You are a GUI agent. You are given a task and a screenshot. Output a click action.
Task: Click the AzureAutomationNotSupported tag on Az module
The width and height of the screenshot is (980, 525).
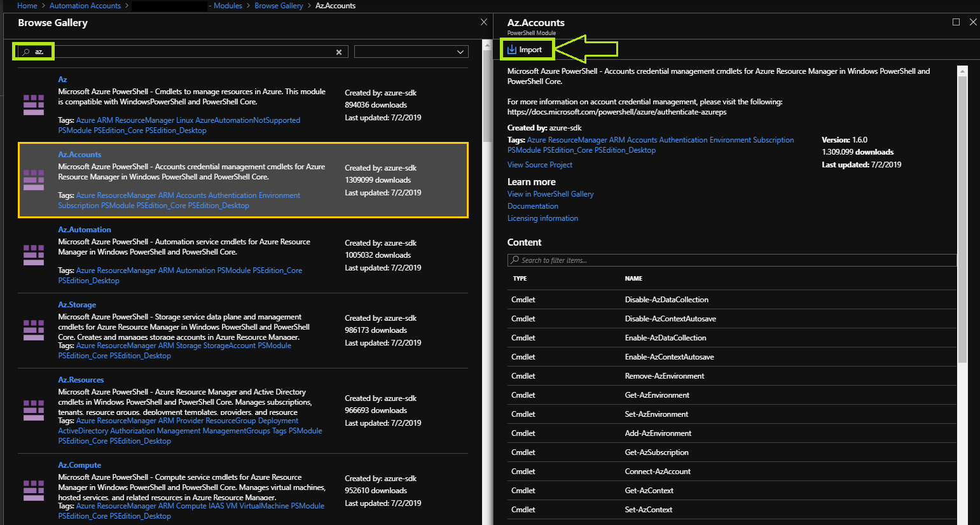tap(248, 120)
